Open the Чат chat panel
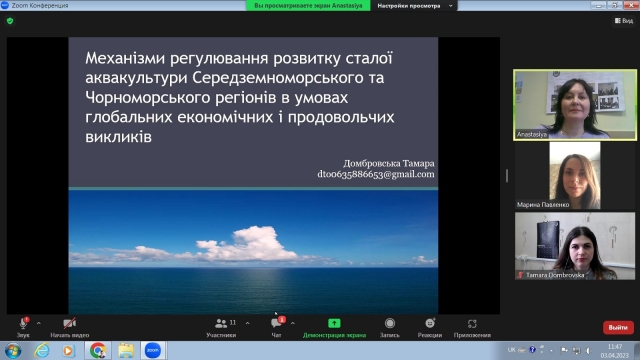Viewport: 640px width, 360px height. tap(276, 328)
